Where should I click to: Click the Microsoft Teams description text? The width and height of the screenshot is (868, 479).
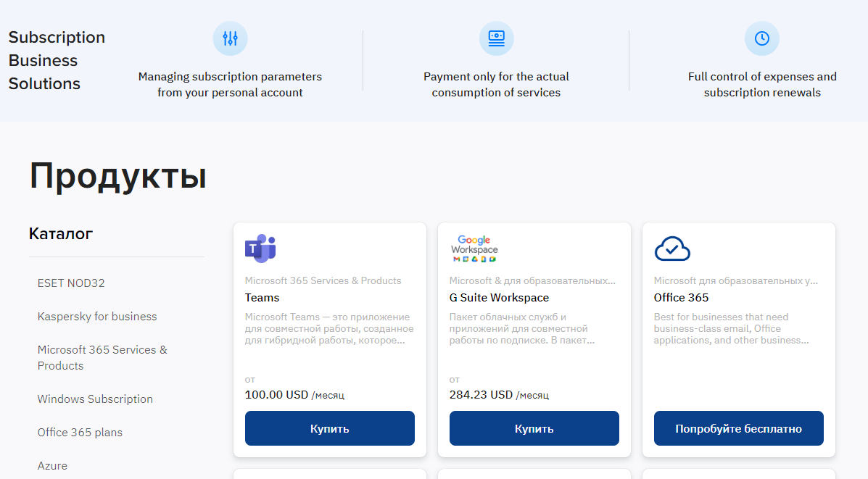tap(329, 328)
